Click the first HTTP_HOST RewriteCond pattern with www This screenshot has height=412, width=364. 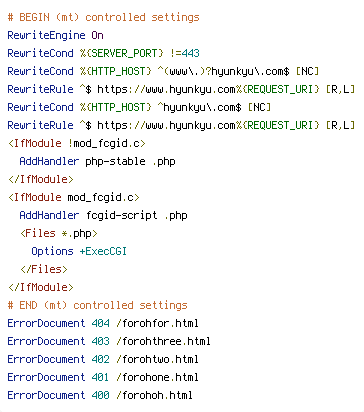(x=223, y=71)
